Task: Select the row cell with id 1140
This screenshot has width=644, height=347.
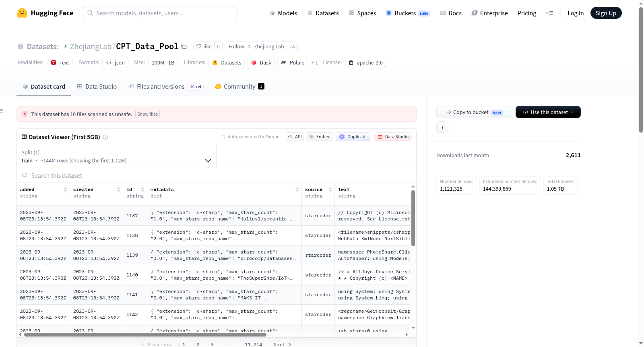Action: [135, 275]
